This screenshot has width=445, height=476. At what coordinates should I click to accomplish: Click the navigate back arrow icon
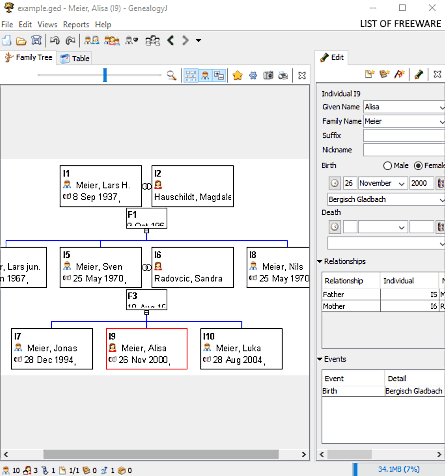tap(171, 41)
